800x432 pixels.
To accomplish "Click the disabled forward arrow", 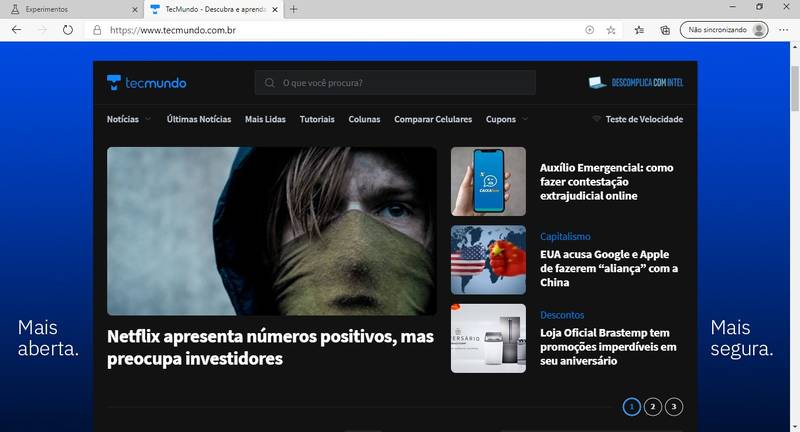I will [42, 30].
